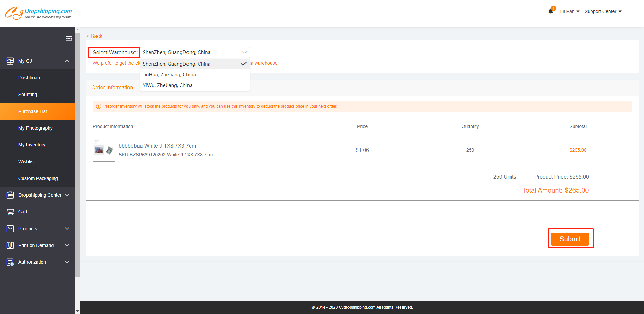
Task: Click the Print on Demand icon
Action: coord(10,245)
